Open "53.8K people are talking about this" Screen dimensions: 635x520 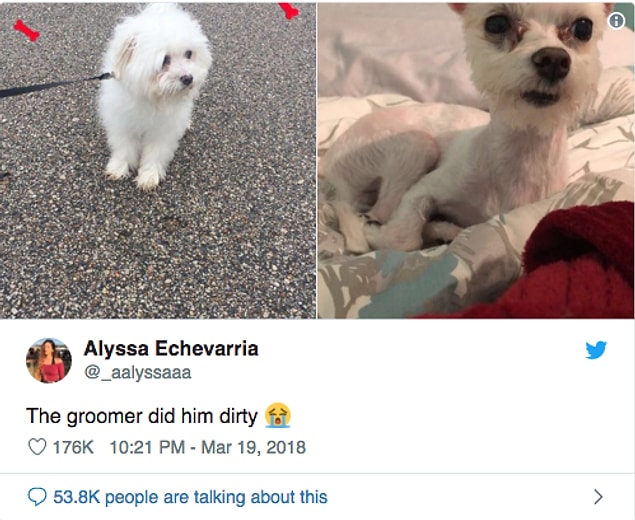[190, 497]
